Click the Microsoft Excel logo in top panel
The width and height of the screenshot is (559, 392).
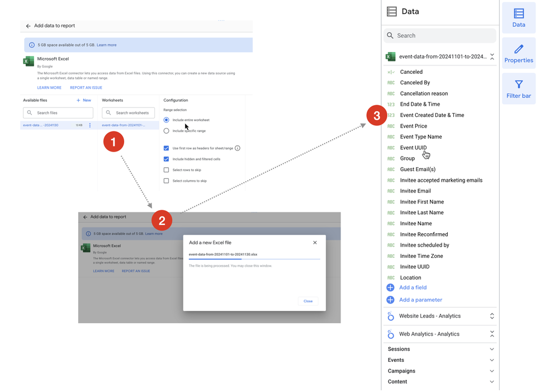(x=29, y=61)
